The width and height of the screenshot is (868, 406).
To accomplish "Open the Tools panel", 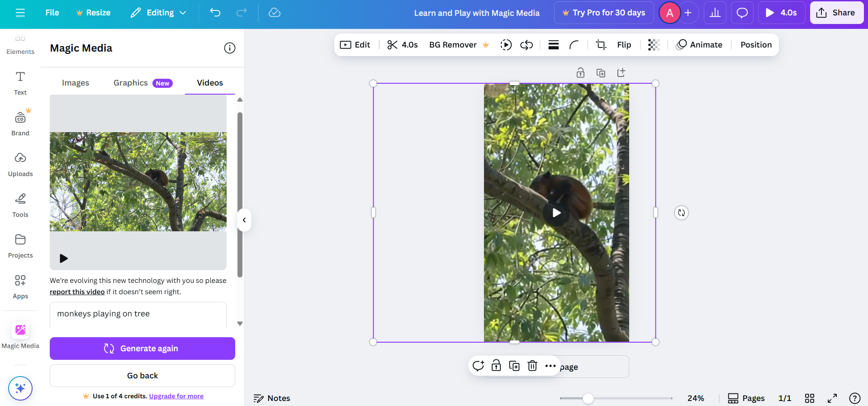I will pos(20,205).
